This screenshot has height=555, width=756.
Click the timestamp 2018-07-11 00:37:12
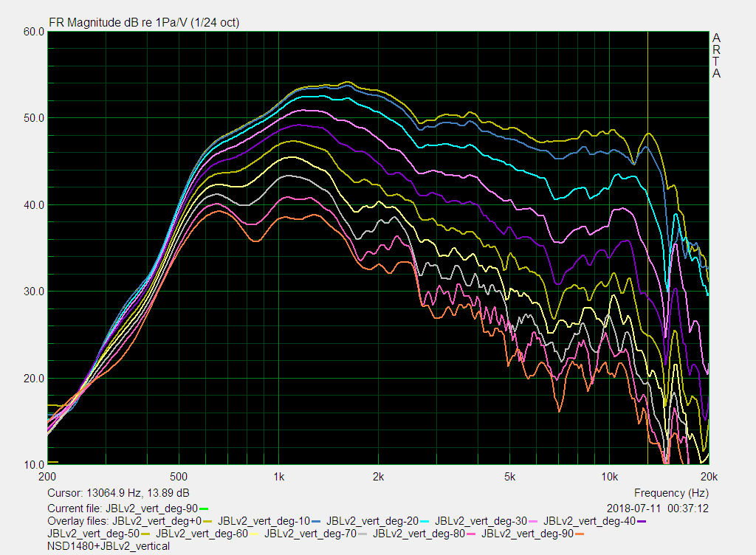click(x=658, y=509)
